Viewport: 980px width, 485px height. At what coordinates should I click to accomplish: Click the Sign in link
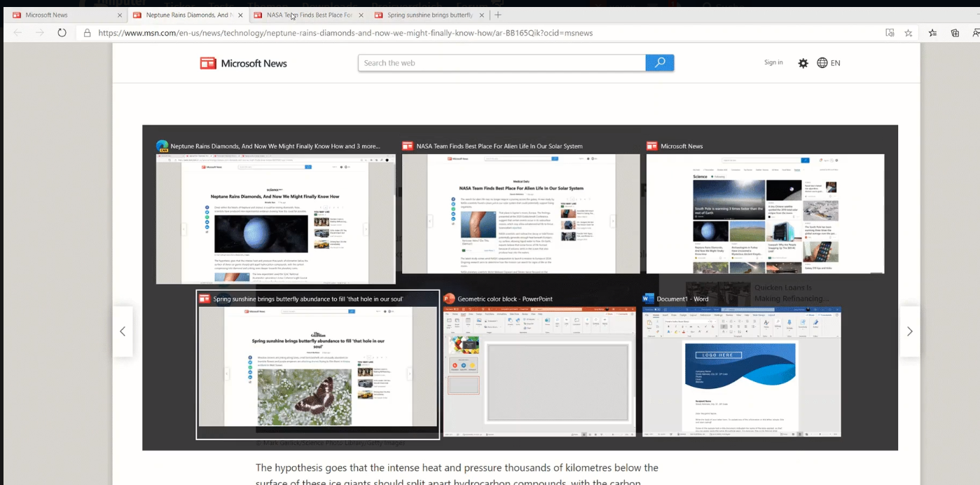(773, 62)
